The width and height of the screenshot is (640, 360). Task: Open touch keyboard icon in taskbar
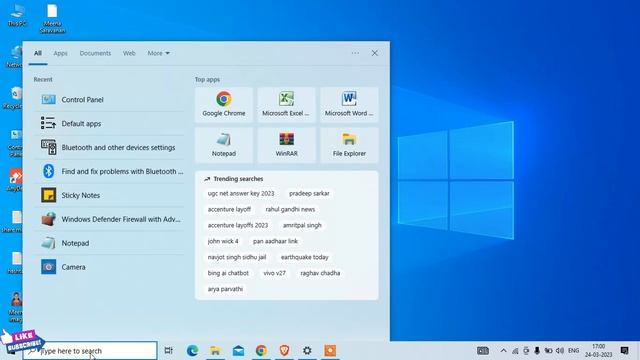(x=483, y=351)
